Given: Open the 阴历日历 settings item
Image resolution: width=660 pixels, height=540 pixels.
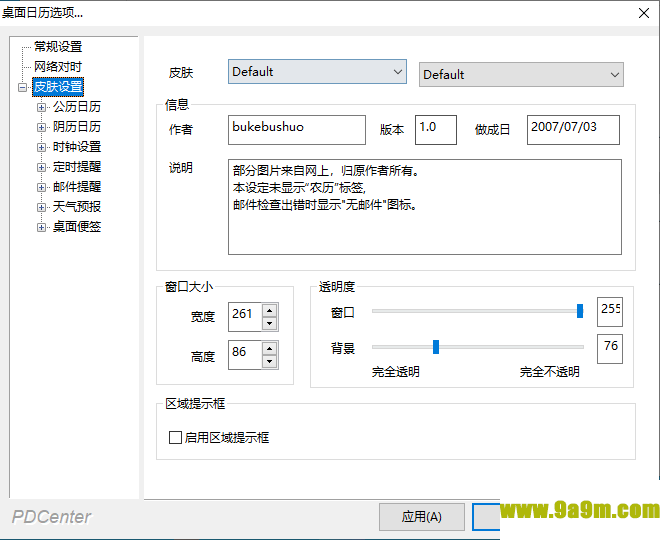Looking at the screenshot, I should 77,127.
